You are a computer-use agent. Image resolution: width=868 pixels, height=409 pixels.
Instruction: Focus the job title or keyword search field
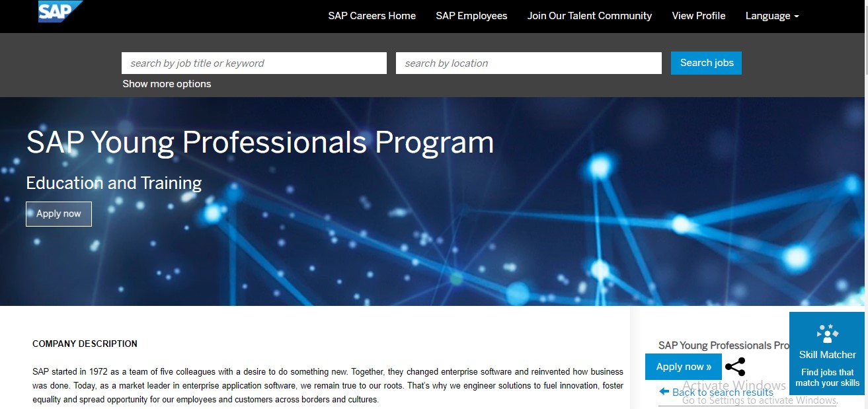pos(254,63)
